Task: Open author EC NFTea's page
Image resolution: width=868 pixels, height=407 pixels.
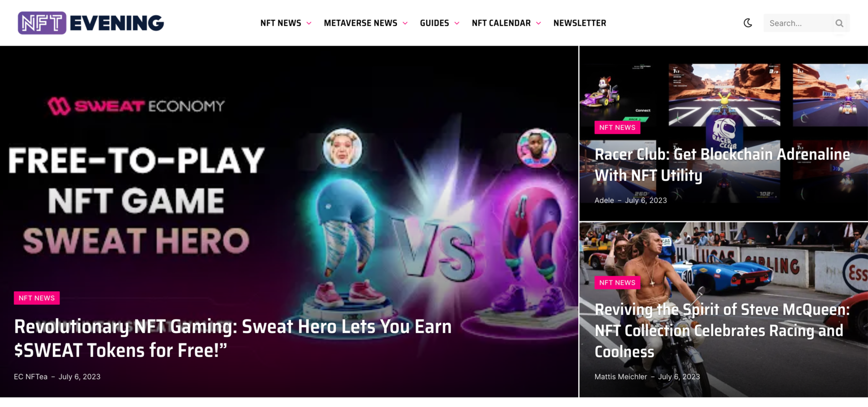Action: tap(30, 376)
